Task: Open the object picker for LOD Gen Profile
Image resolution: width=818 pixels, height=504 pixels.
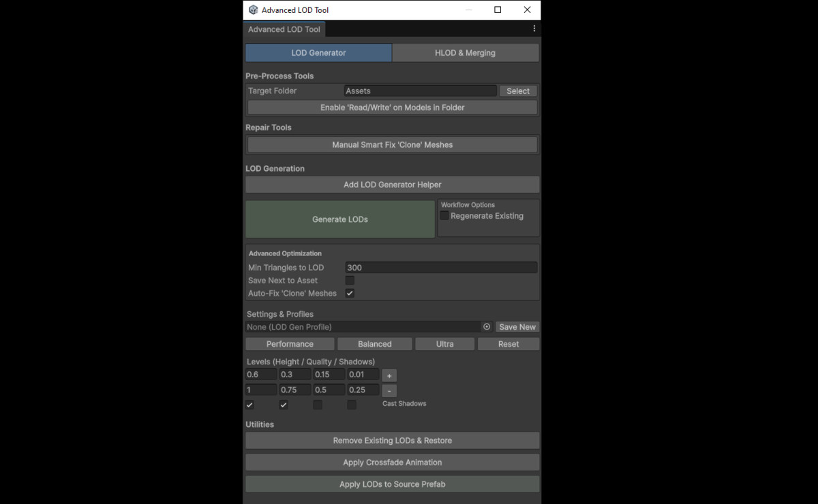Action: [x=486, y=327]
